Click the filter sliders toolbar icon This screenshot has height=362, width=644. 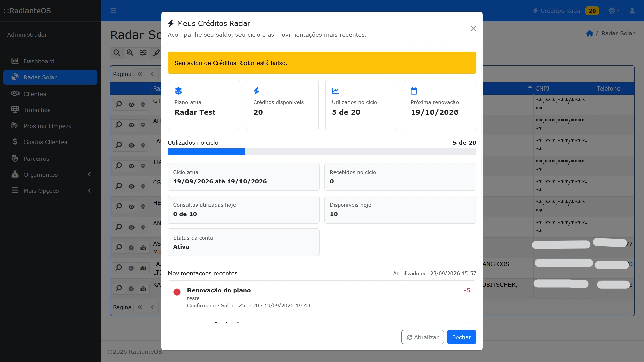[143, 53]
